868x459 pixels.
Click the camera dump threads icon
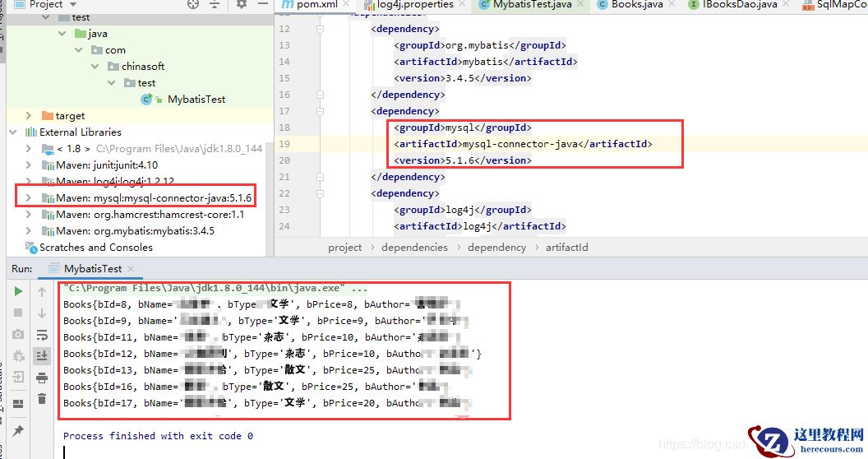coord(18,335)
